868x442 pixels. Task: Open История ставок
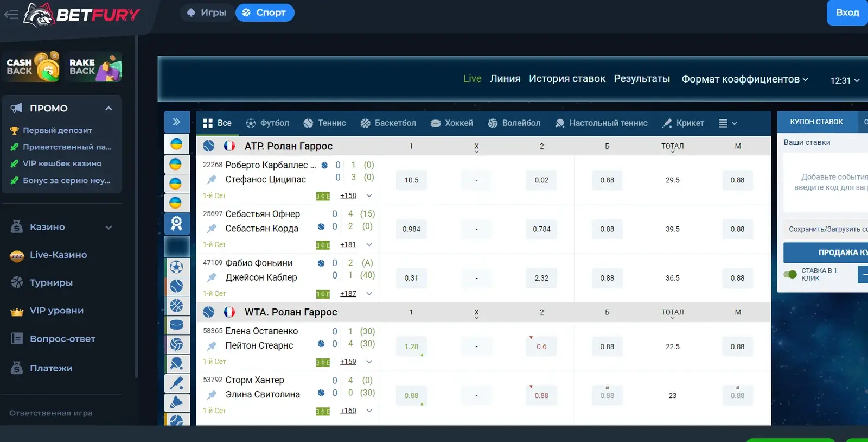click(x=567, y=79)
